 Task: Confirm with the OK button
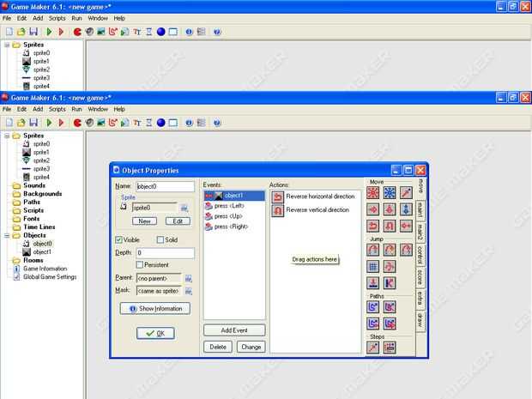(155, 333)
